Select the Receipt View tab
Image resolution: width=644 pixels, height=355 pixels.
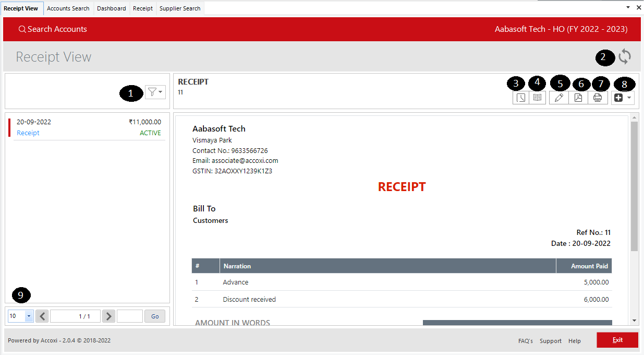[x=21, y=8]
